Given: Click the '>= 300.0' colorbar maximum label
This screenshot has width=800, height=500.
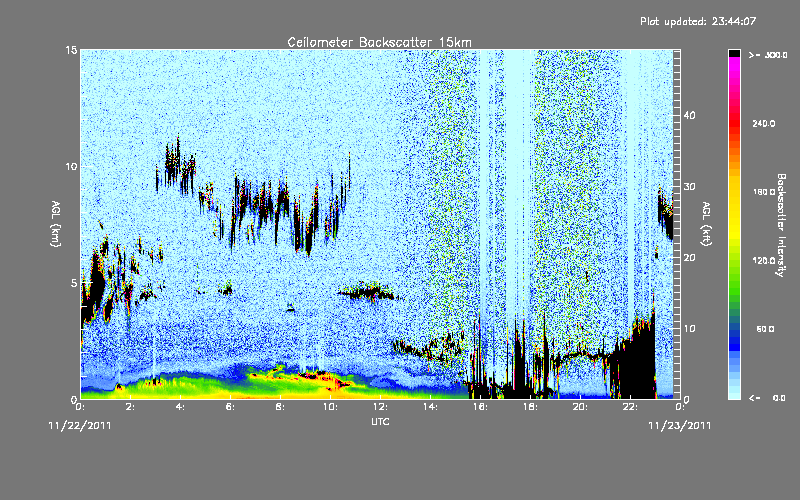Looking at the screenshot, I should tap(768, 55).
